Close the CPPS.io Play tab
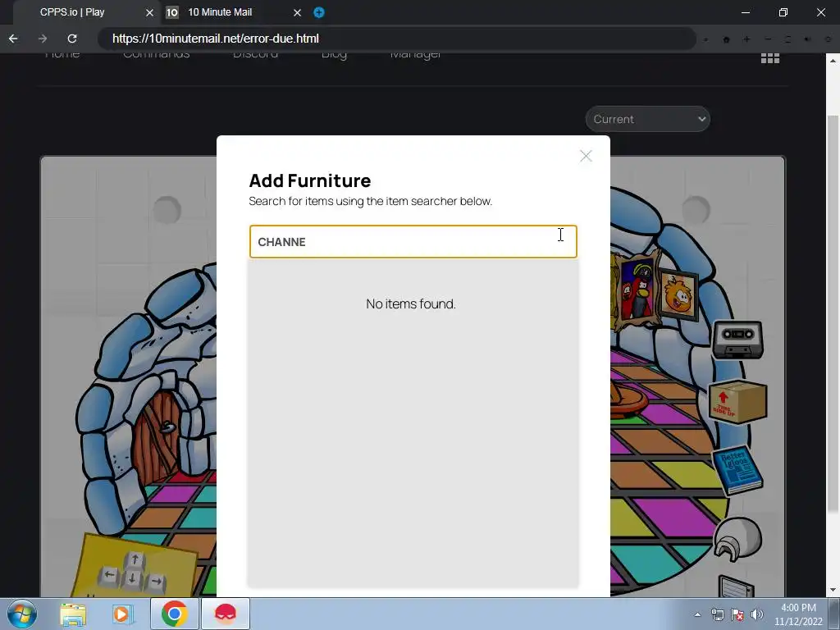 [149, 12]
